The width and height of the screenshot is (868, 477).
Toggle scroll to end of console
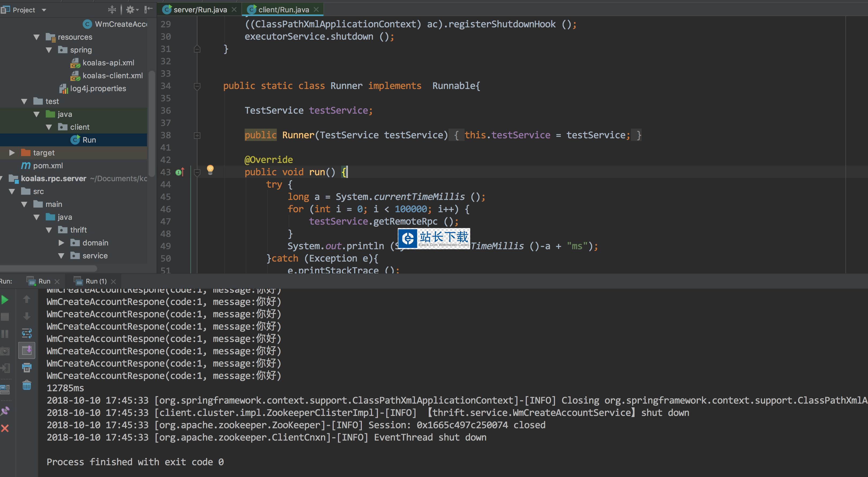pyautogui.click(x=27, y=351)
